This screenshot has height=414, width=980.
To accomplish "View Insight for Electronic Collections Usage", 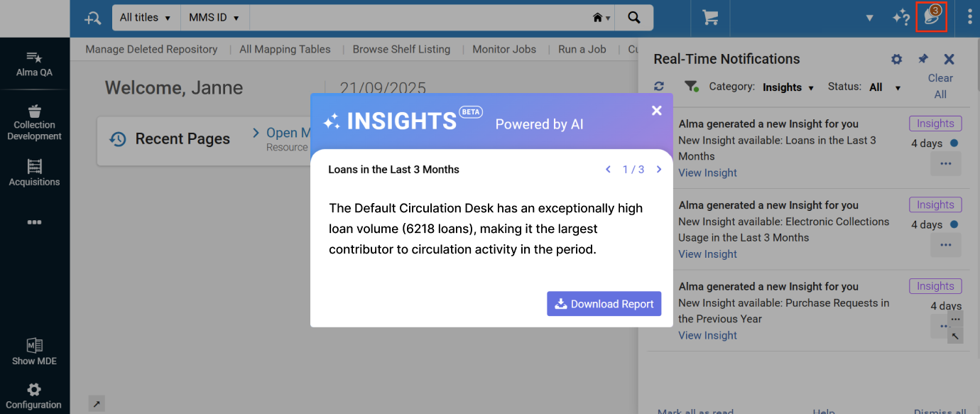I will coord(707,254).
